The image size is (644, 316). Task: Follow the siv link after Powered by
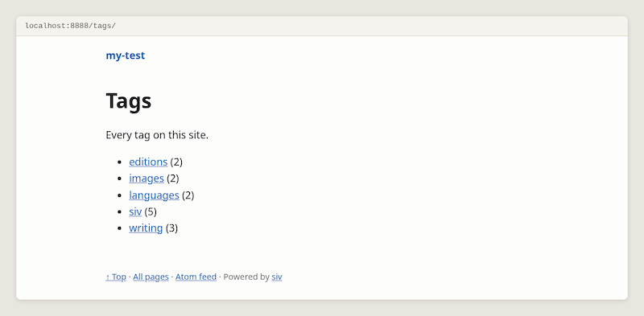(277, 277)
